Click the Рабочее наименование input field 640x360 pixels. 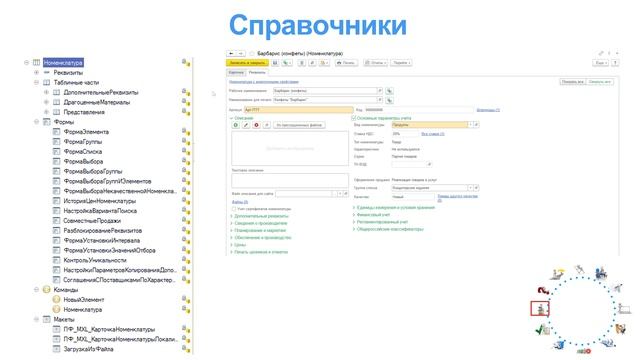325,91
